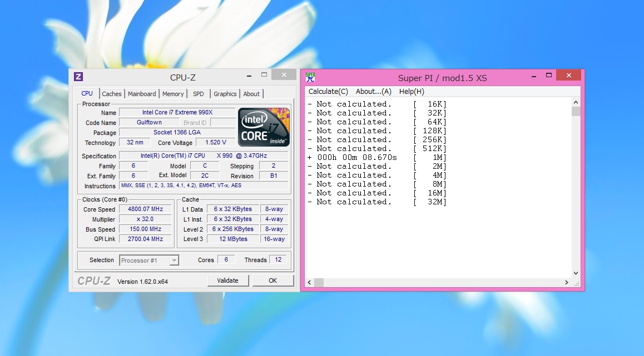
Task: Switch to the Graphics tab
Action: click(x=225, y=94)
